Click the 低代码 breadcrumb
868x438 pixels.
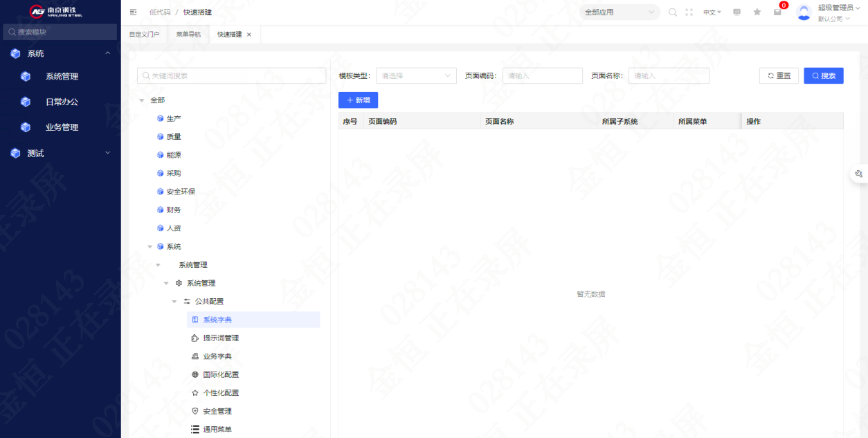[160, 12]
